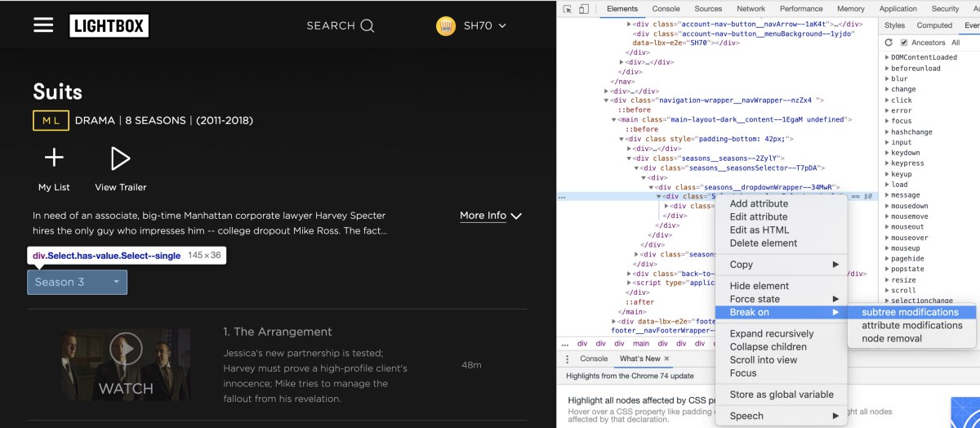The width and height of the screenshot is (980, 428).
Task: Click the ML rating badge
Action: pyautogui.click(x=51, y=121)
